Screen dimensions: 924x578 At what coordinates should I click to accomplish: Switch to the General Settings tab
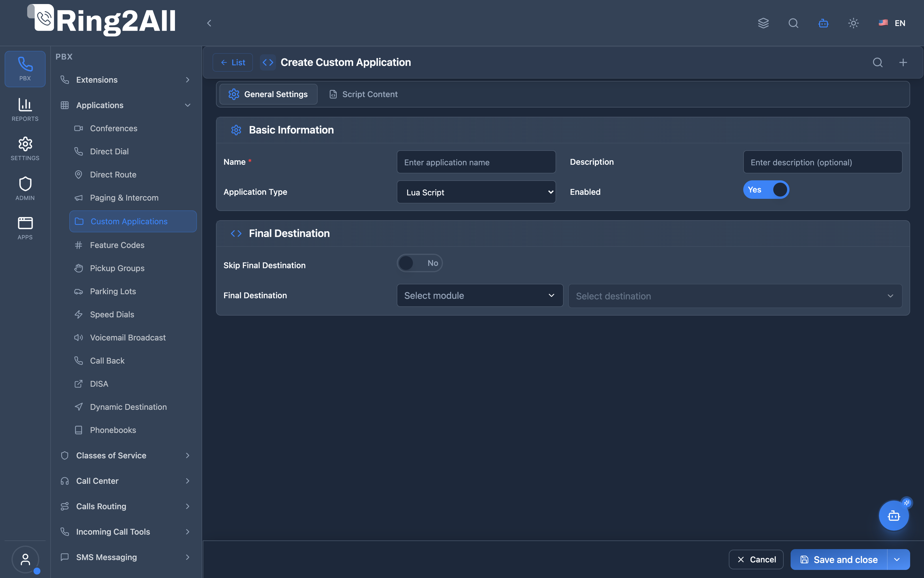[268, 94]
